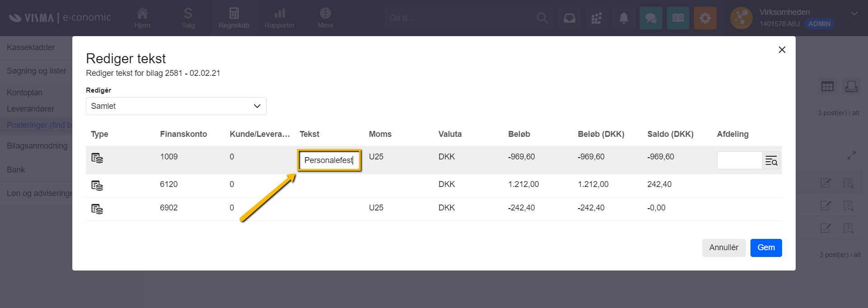Click the entry type icon for account 1009
The height and width of the screenshot is (308, 868).
click(x=97, y=158)
